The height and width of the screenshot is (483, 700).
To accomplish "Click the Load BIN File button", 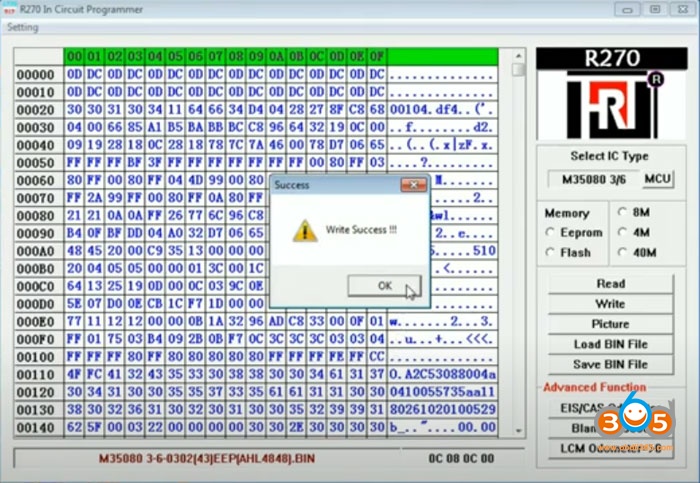I will [x=610, y=344].
